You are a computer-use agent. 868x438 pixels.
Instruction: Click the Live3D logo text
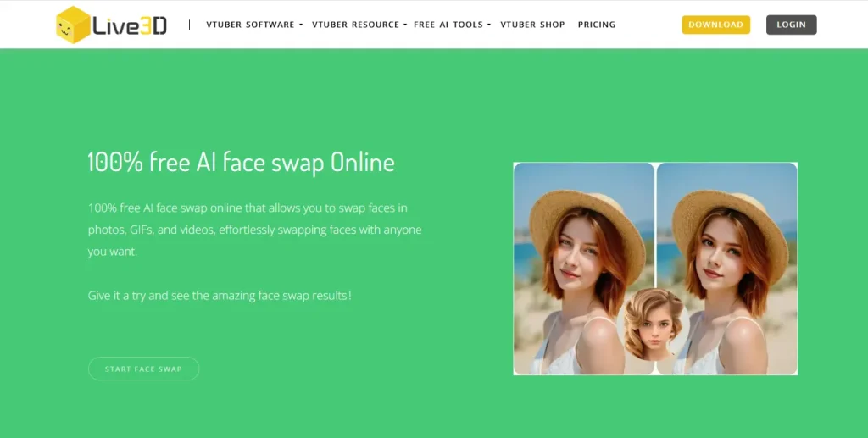(x=131, y=25)
